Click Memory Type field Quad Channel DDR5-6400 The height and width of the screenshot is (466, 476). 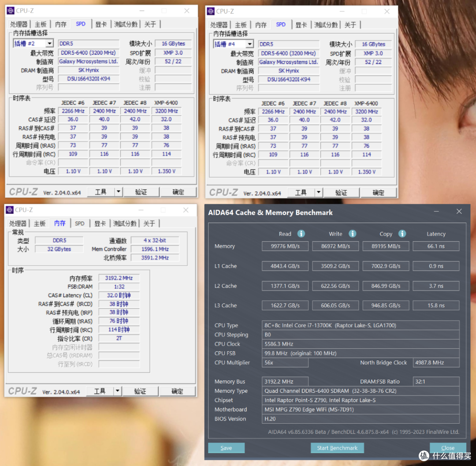point(361,391)
